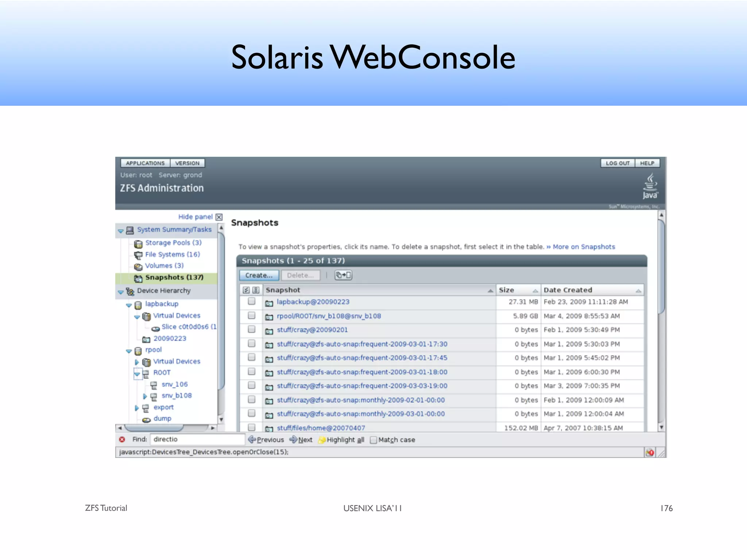Select checkbox for monthly-2009-03-01-00:00 snapshot
The width and height of the screenshot is (747, 560).
[x=251, y=413]
